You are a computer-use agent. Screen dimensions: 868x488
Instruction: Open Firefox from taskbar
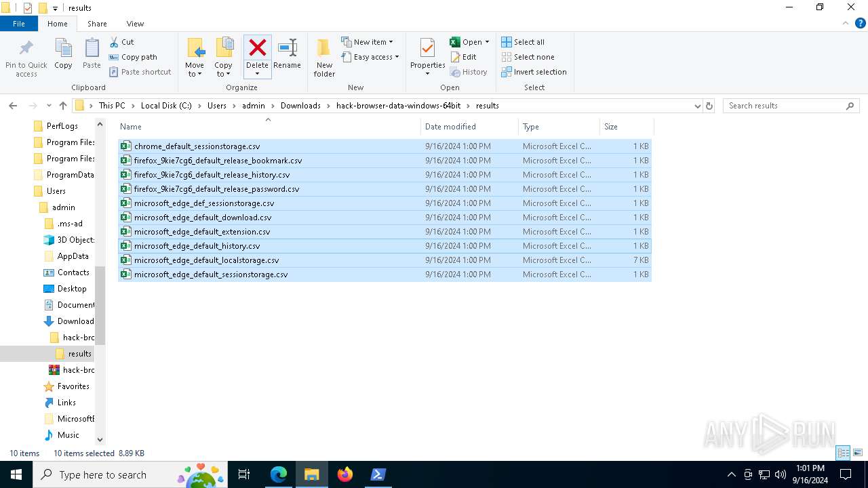click(345, 474)
